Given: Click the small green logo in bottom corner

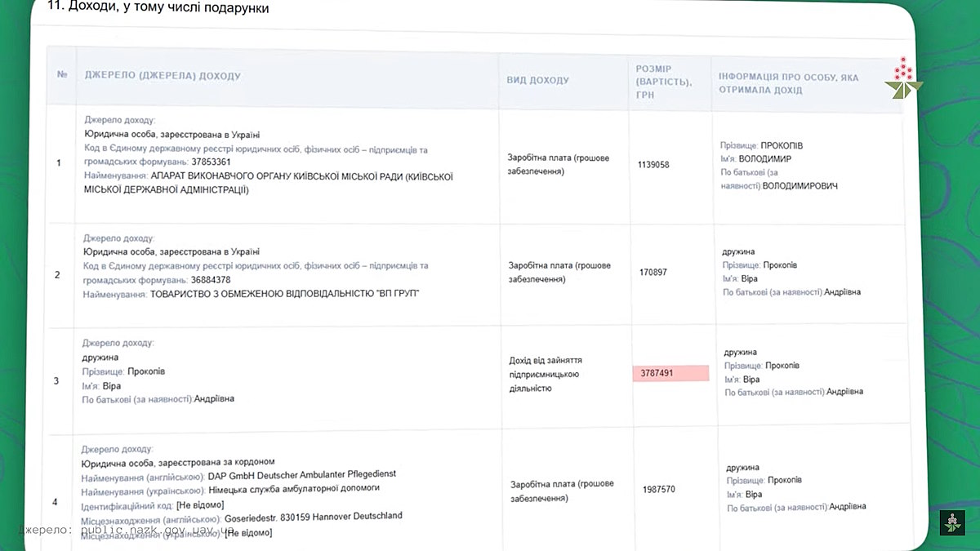Looking at the screenshot, I should (x=951, y=522).
